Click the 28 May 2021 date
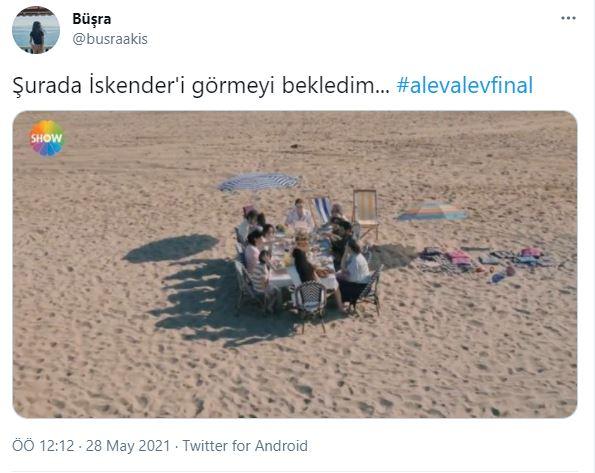 128,446
